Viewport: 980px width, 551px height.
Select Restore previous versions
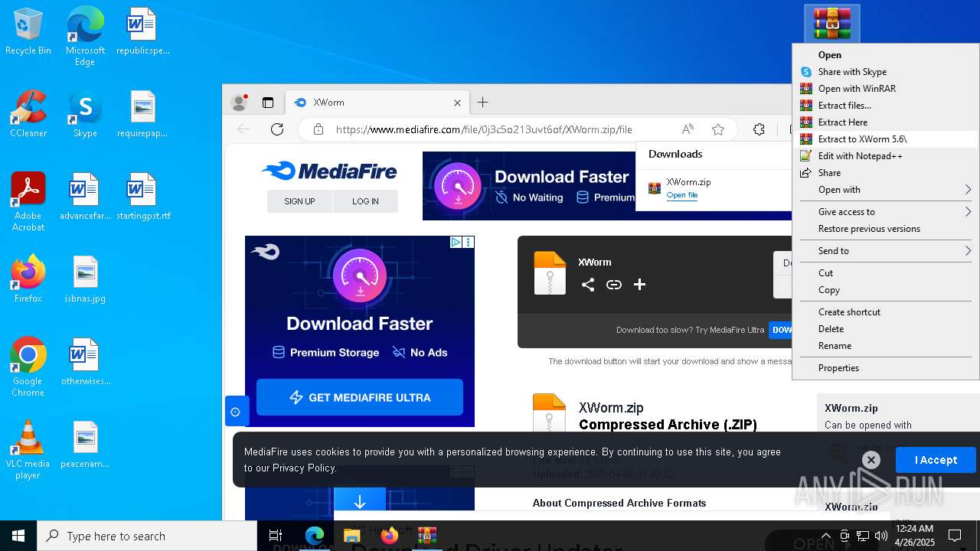pyautogui.click(x=886, y=229)
